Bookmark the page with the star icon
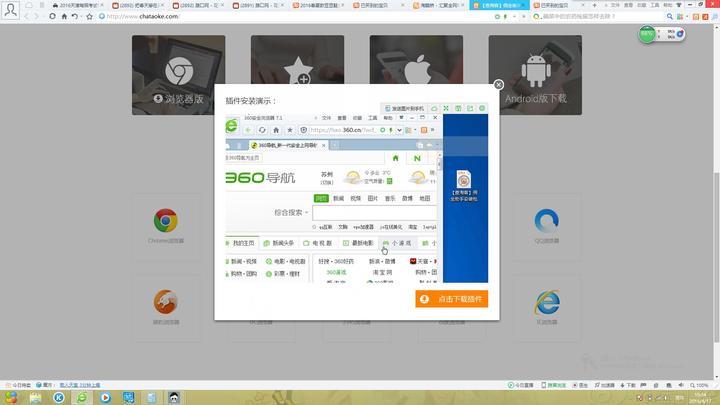Screen dimensions: 720x405 click(x=90, y=17)
